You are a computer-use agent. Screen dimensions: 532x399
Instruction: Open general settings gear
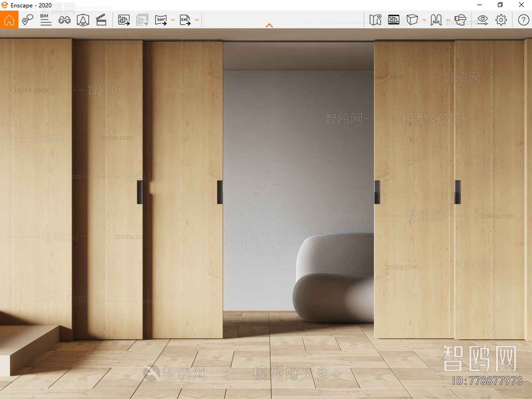pos(501,20)
